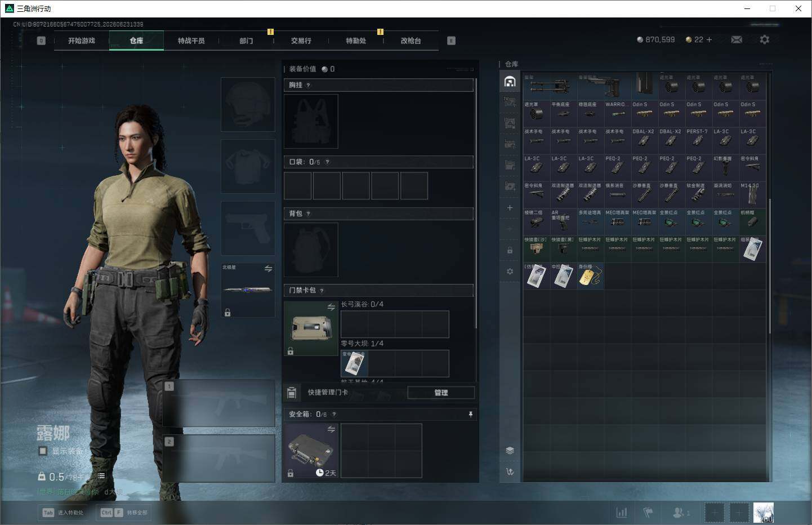The image size is (812, 525).
Task: Toggle the pin icon on 安全箱 header
Action: tap(470, 414)
